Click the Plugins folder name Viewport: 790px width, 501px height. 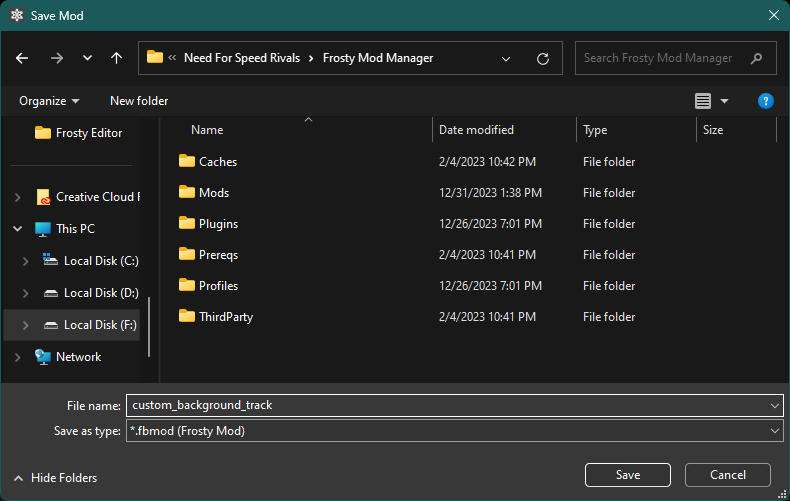point(218,224)
